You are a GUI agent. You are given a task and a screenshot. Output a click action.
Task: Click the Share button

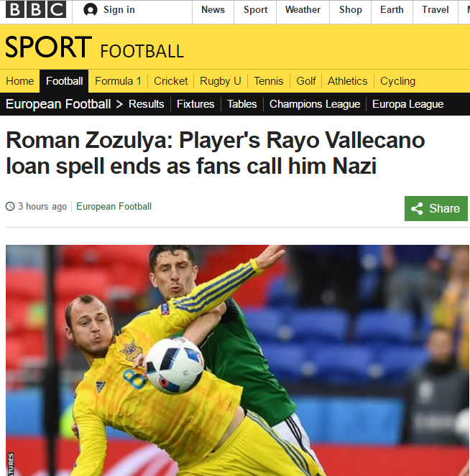pyautogui.click(x=436, y=208)
